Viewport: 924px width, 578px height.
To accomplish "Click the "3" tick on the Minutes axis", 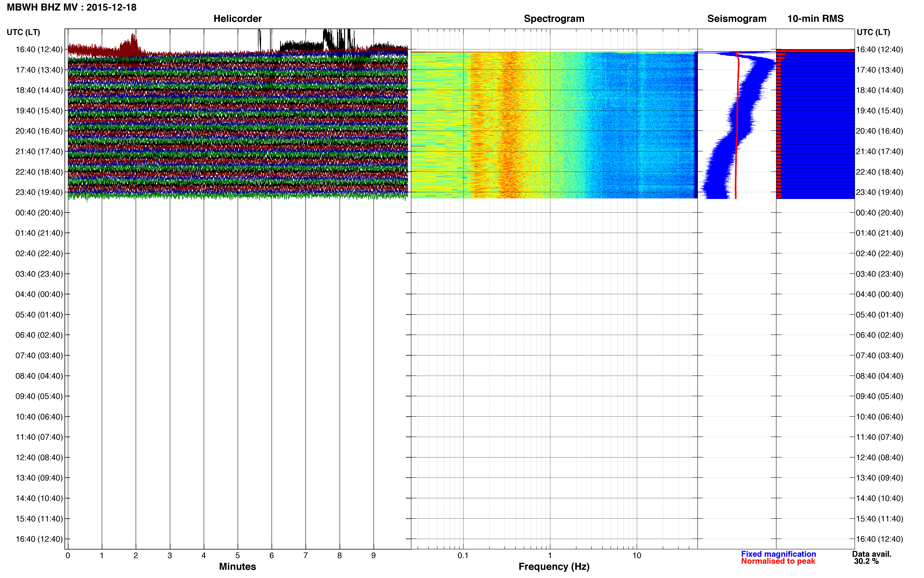I will (x=170, y=555).
